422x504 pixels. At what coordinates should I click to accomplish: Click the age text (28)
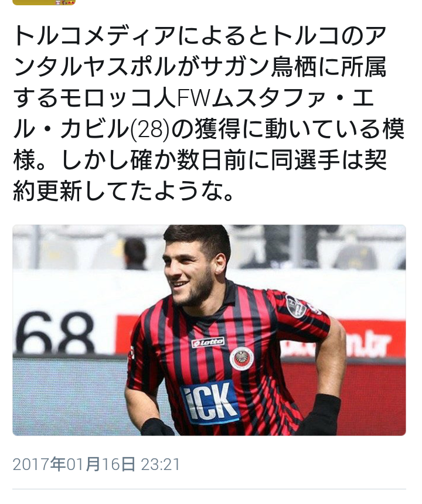(150, 130)
